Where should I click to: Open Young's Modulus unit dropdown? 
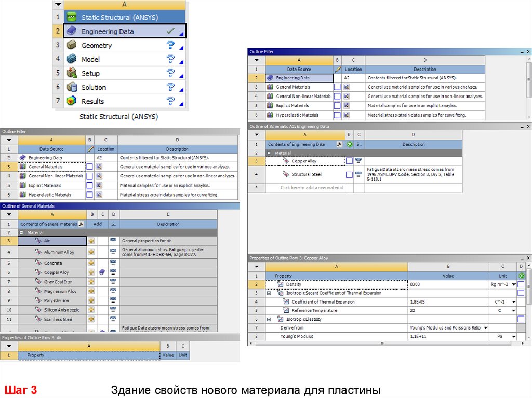[x=514, y=336]
